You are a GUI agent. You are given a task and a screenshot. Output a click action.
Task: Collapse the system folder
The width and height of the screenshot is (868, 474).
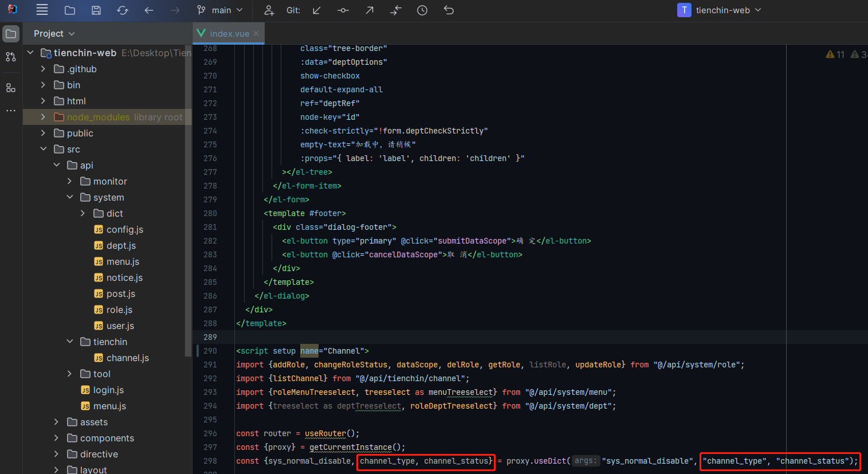[69, 197]
